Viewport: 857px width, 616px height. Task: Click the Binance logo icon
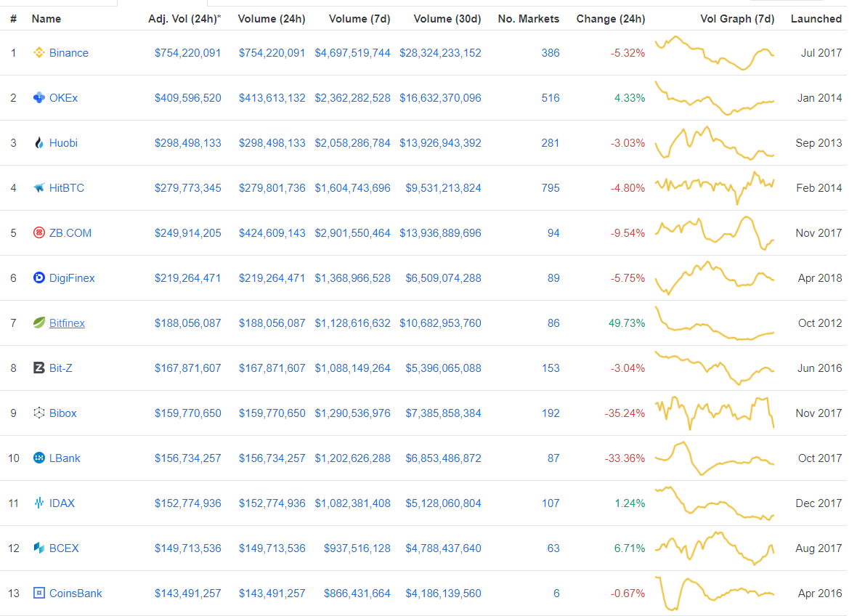tap(39, 53)
